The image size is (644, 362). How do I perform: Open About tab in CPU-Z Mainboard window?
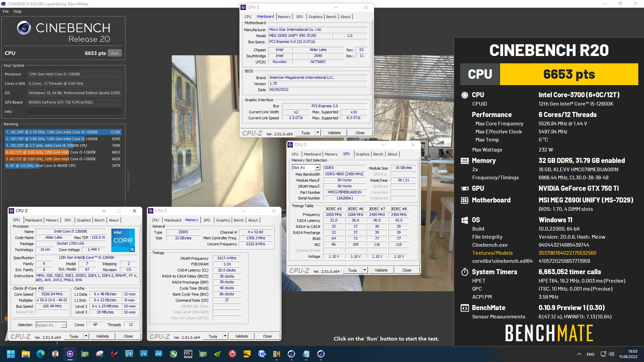345,17
